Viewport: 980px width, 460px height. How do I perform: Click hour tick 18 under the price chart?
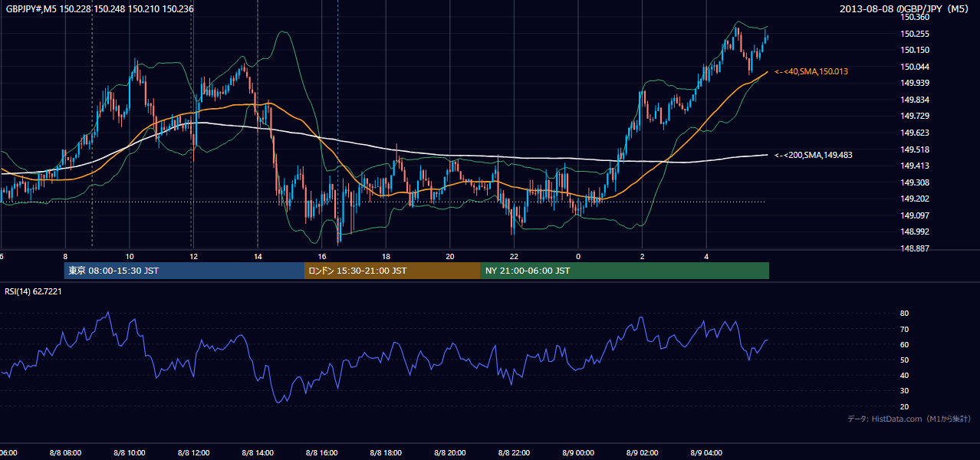click(x=386, y=256)
